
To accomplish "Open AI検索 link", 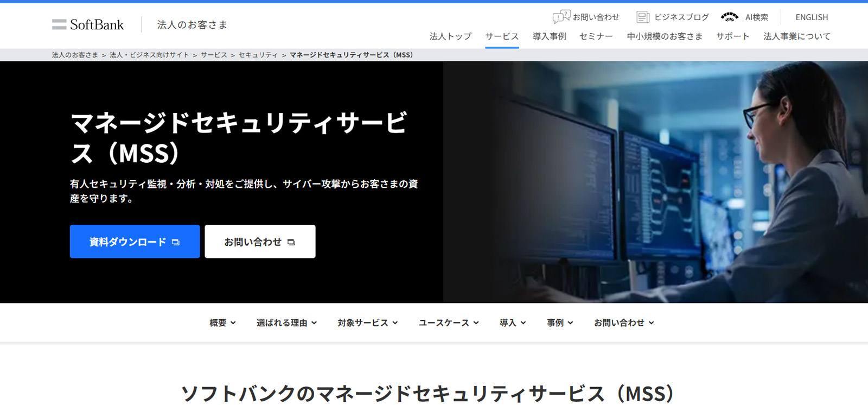I will 756,17.
